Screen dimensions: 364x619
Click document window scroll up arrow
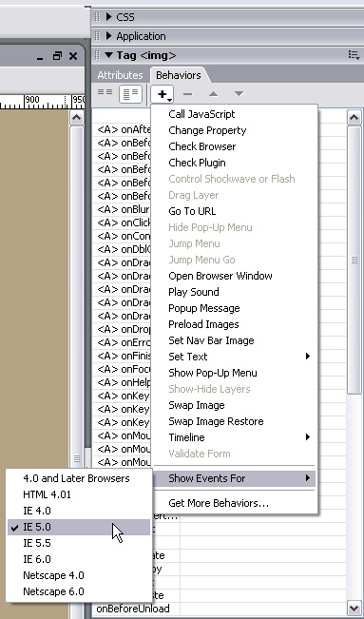click(x=76, y=118)
